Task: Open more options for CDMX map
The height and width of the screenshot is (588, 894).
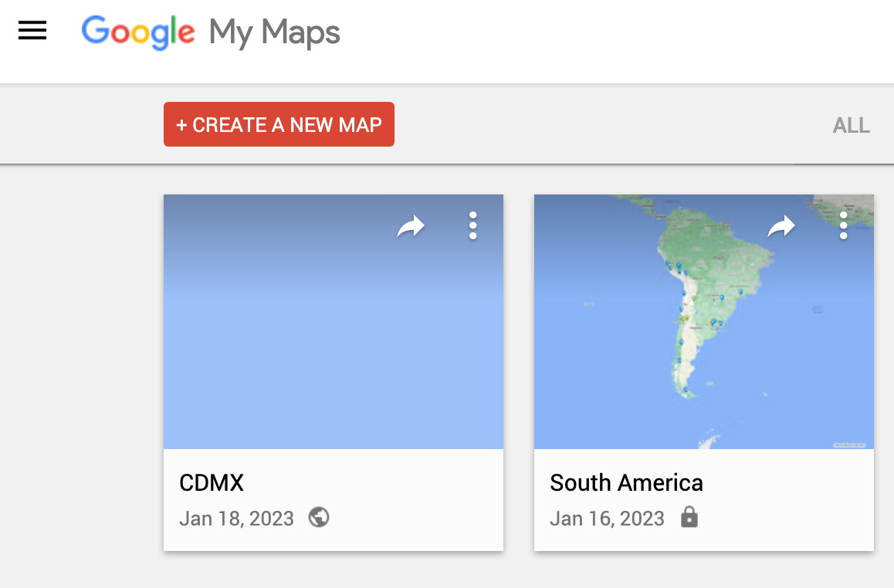Action: pos(472,225)
